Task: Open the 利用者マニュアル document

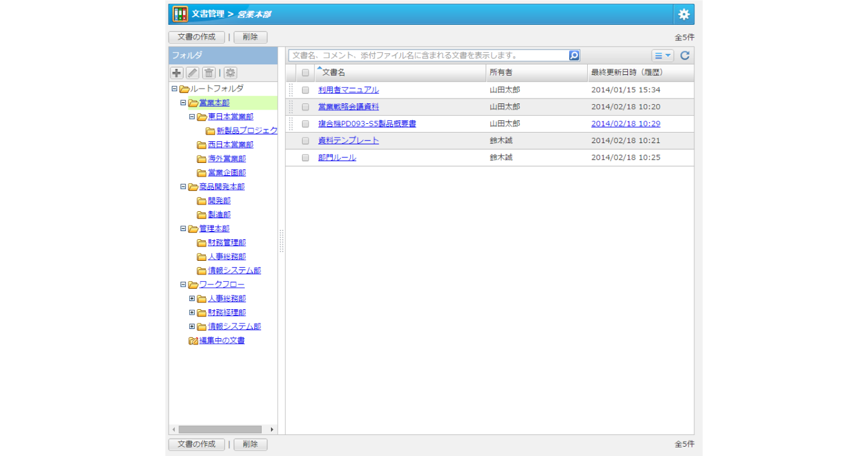Action: 348,90
